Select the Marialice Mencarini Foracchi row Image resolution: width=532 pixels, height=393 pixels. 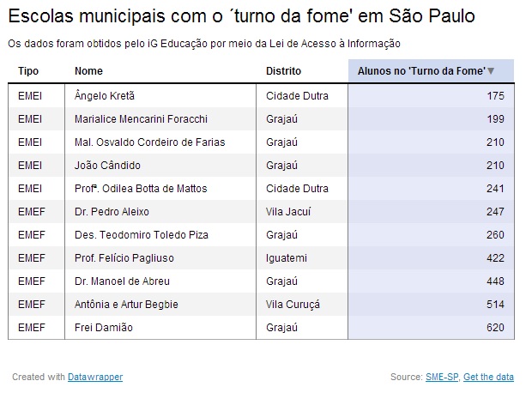click(x=141, y=118)
